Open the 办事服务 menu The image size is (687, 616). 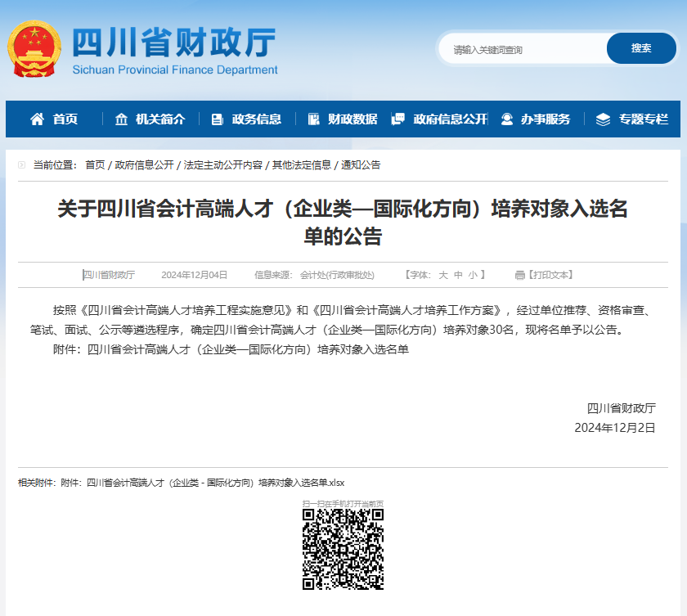[546, 119]
